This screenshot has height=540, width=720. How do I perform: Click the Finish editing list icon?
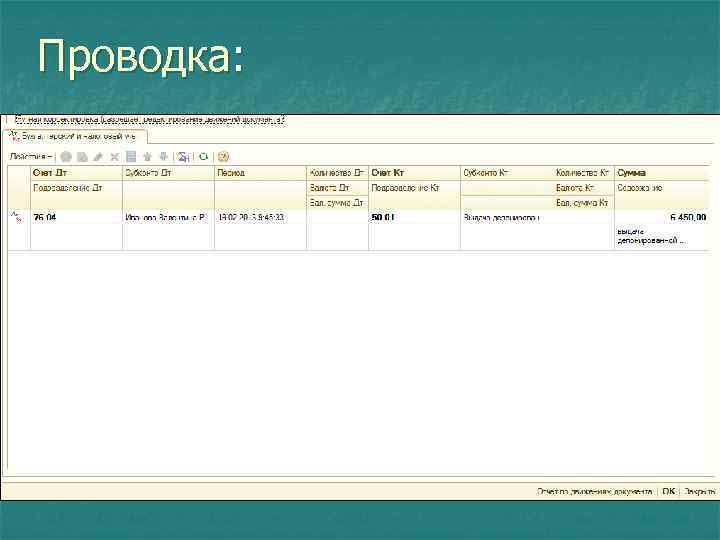pos(131,157)
